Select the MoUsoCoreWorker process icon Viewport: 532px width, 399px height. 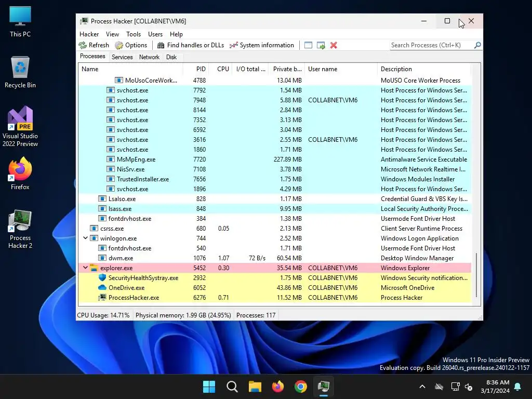(119, 81)
